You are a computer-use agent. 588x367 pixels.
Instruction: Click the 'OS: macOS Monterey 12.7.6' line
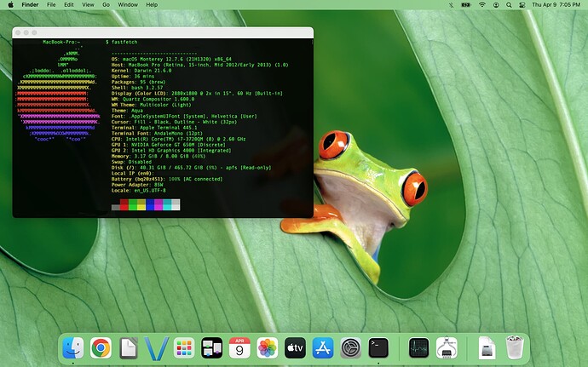pos(171,60)
